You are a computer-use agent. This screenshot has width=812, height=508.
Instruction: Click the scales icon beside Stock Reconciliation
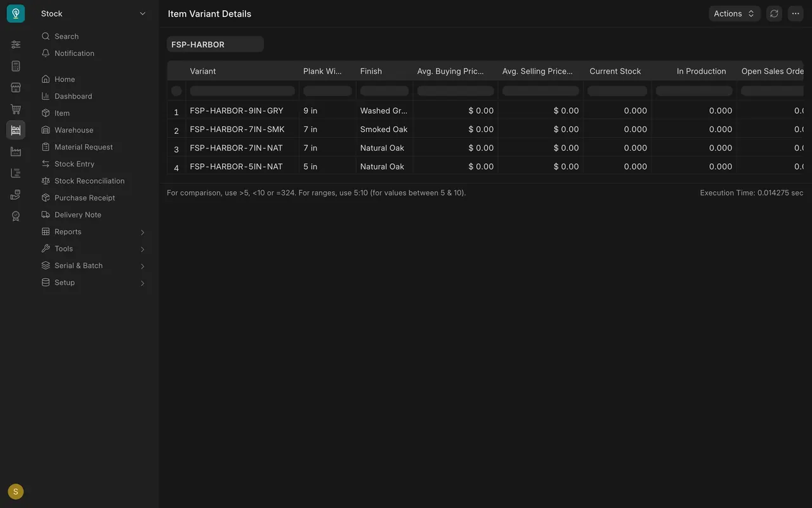pyautogui.click(x=46, y=181)
